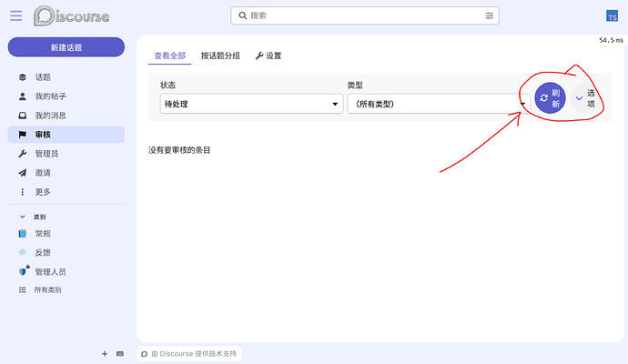The width and height of the screenshot is (628, 364).
Task: Click the 刷新 refresh button
Action: (x=550, y=98)
